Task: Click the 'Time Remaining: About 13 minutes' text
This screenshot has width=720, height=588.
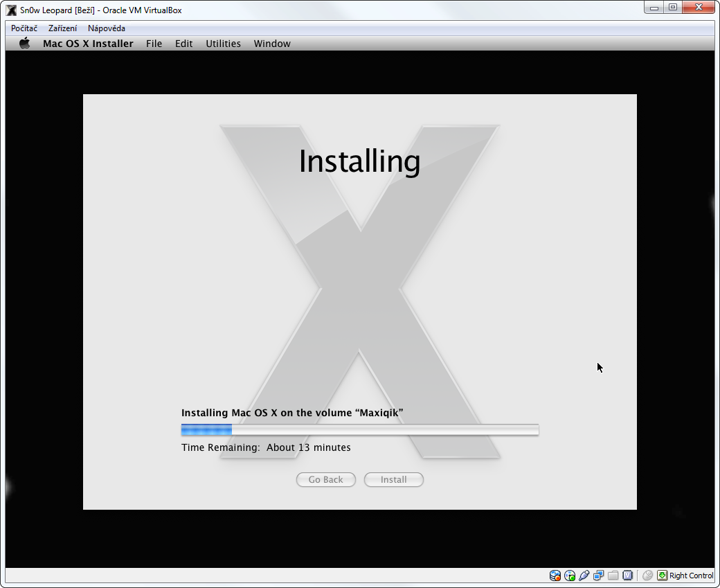Action: coord(266,447)
